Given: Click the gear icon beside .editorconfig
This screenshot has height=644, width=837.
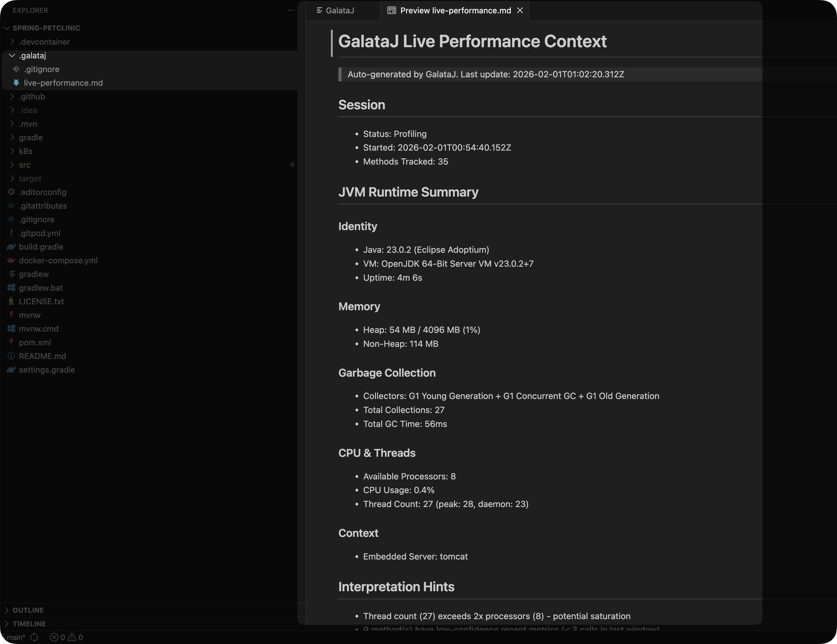Looking at the screenshot, I should tap(11, 192).
